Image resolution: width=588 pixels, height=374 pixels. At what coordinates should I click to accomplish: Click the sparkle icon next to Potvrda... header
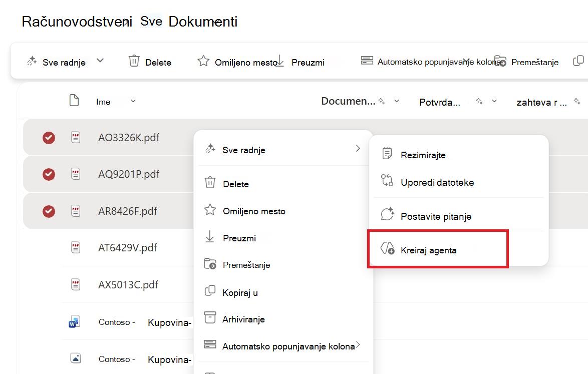click(479, 101)
